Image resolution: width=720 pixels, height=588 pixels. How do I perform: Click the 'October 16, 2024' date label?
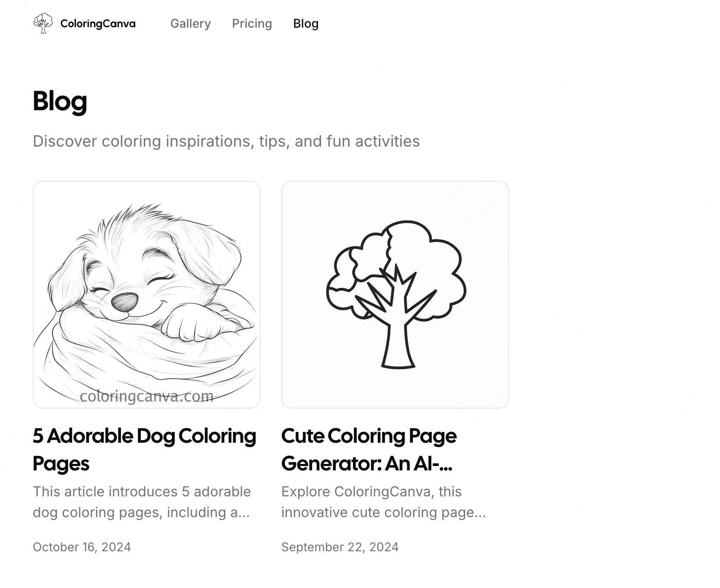(82, 547)
